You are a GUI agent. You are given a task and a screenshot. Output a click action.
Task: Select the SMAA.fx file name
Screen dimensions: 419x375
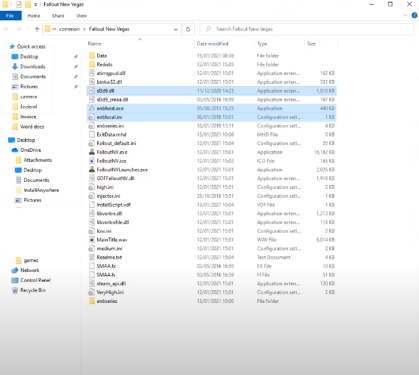tap(106, 266)
